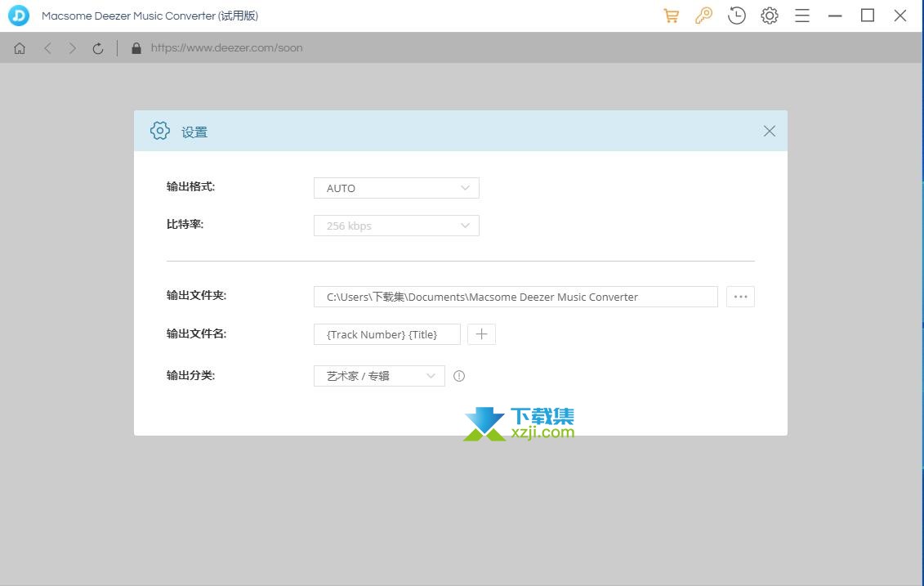
Task: Click the settings gear in title bar
Action: (769, 16)
